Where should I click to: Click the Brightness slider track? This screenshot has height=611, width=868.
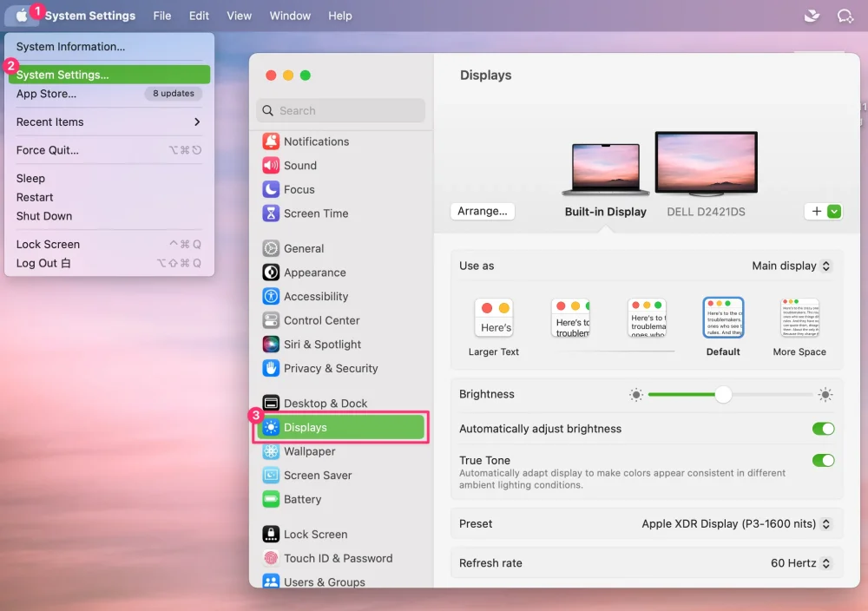pyautogui.click(x=730, y=395)
